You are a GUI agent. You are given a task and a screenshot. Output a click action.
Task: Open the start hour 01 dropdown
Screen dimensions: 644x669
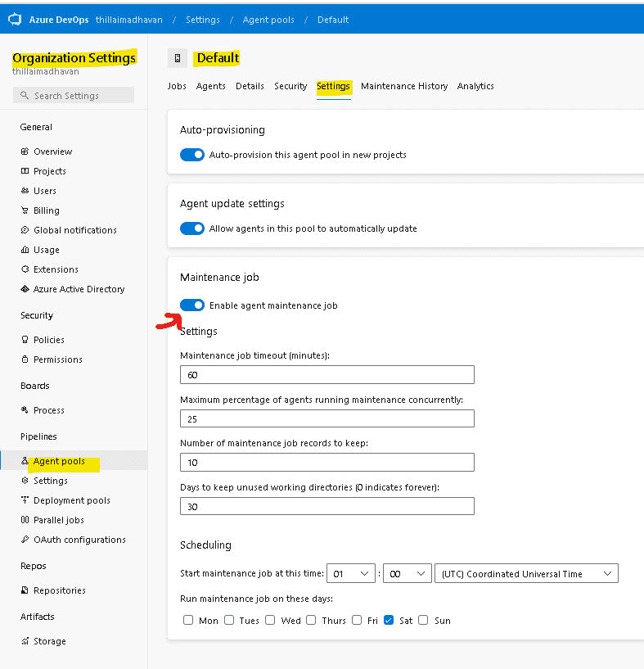351,573
